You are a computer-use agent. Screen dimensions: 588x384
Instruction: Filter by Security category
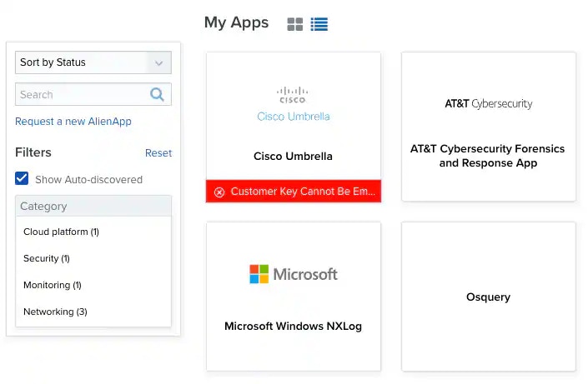tap(47, 258)
